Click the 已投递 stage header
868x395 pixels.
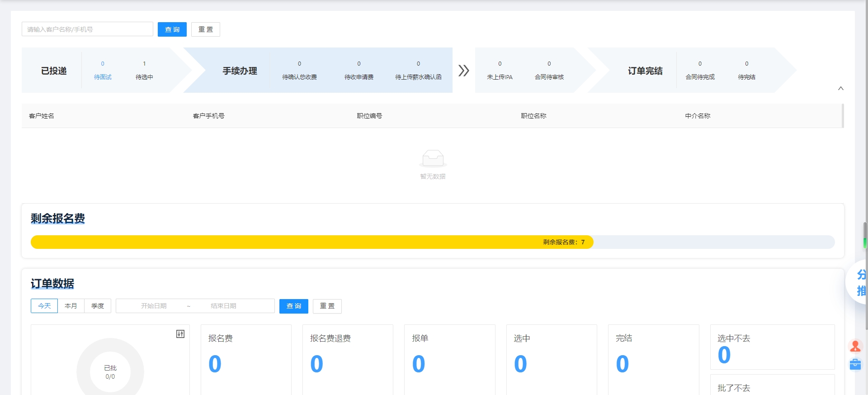click(x=54, y=71)
